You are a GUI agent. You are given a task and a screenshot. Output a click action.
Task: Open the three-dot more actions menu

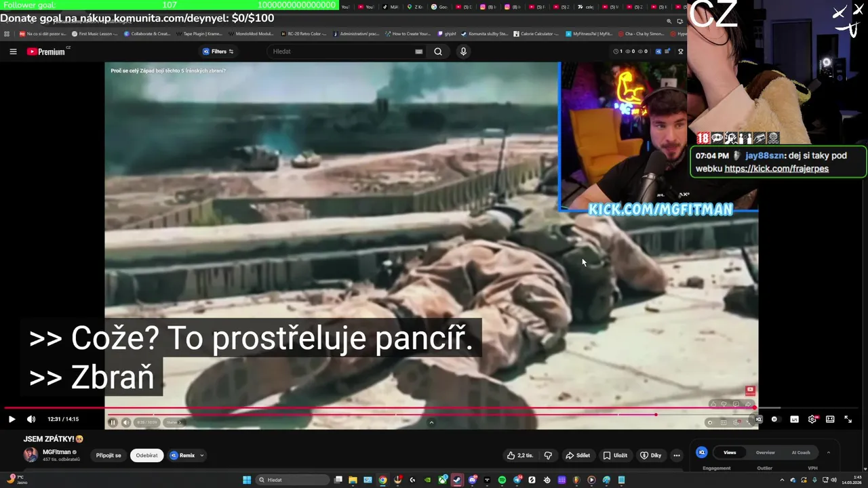tap(677, 455)
